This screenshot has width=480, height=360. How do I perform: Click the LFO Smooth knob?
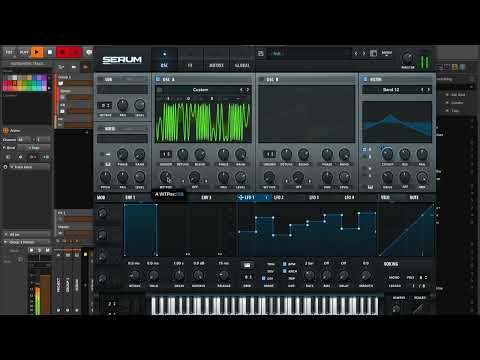click(366, 276)
